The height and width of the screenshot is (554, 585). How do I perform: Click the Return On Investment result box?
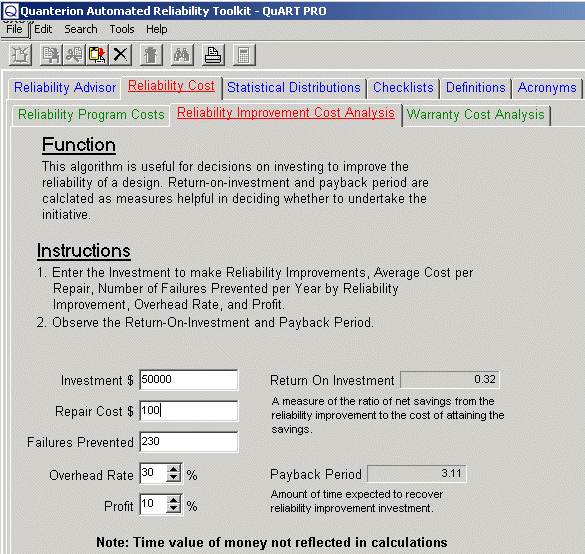pos(450,380)
